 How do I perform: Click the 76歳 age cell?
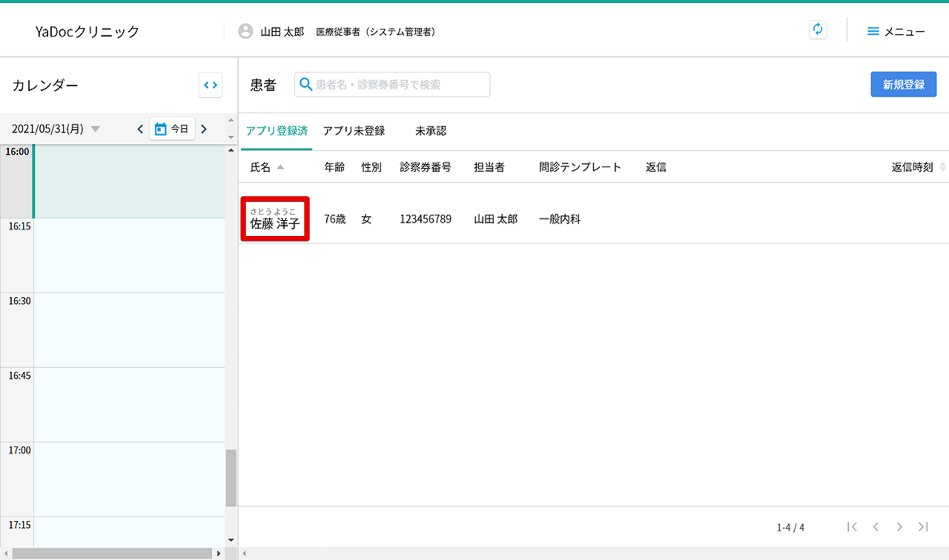click(335, 219)
